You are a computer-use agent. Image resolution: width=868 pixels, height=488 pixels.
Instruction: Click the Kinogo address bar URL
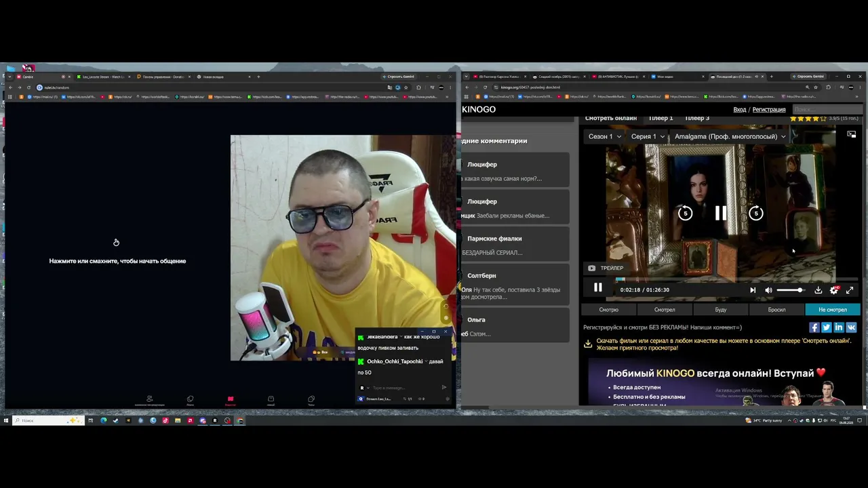(531, 87)
